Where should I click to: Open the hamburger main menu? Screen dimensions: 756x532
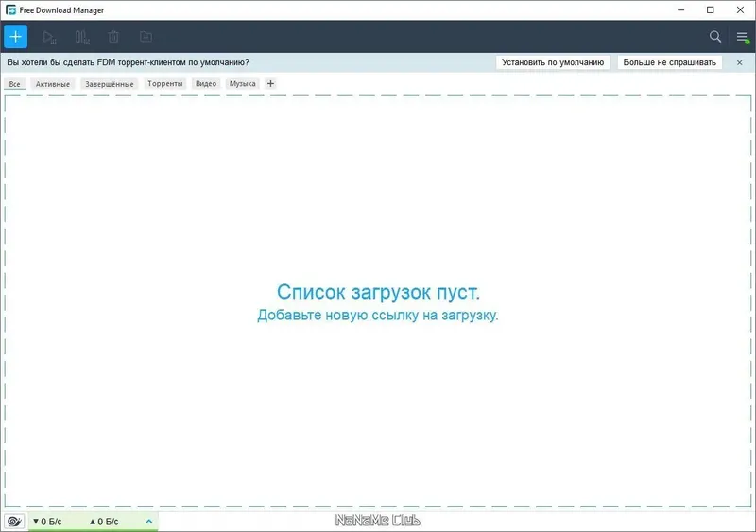point(743,37)
